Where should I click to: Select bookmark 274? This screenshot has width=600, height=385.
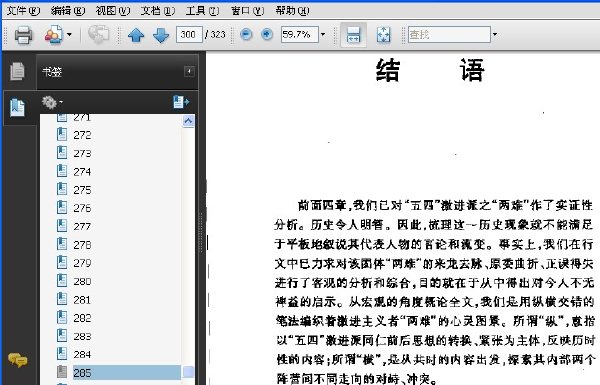click(x=82, y=172)
